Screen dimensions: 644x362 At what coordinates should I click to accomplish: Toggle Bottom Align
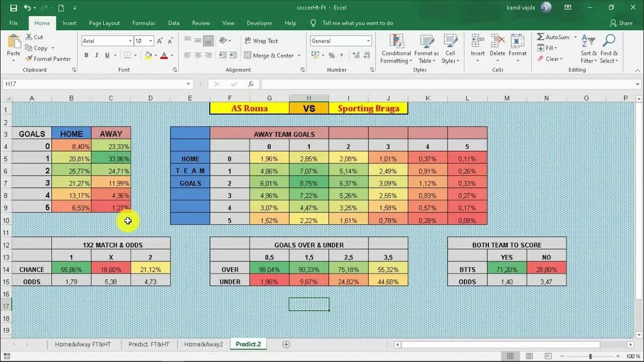(208, 41)
